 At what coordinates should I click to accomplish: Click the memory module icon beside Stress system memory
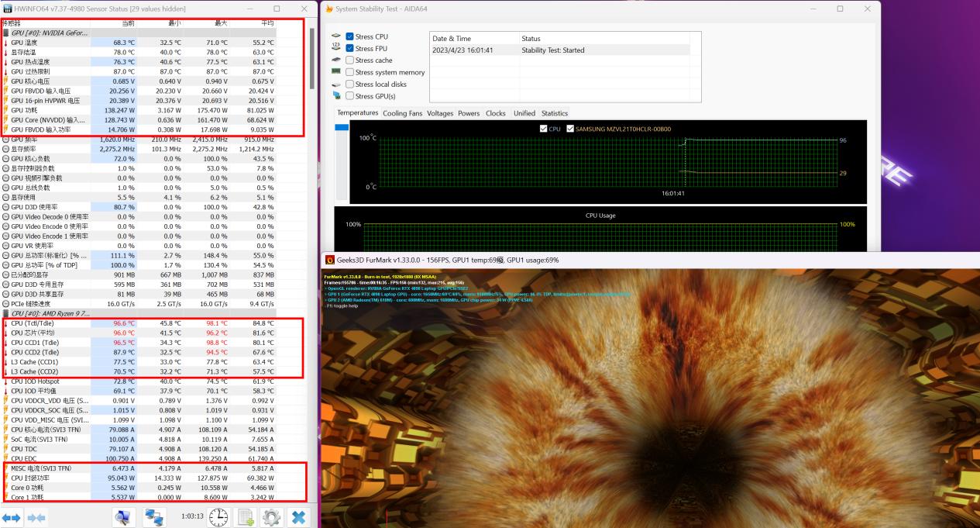point(336,71)
